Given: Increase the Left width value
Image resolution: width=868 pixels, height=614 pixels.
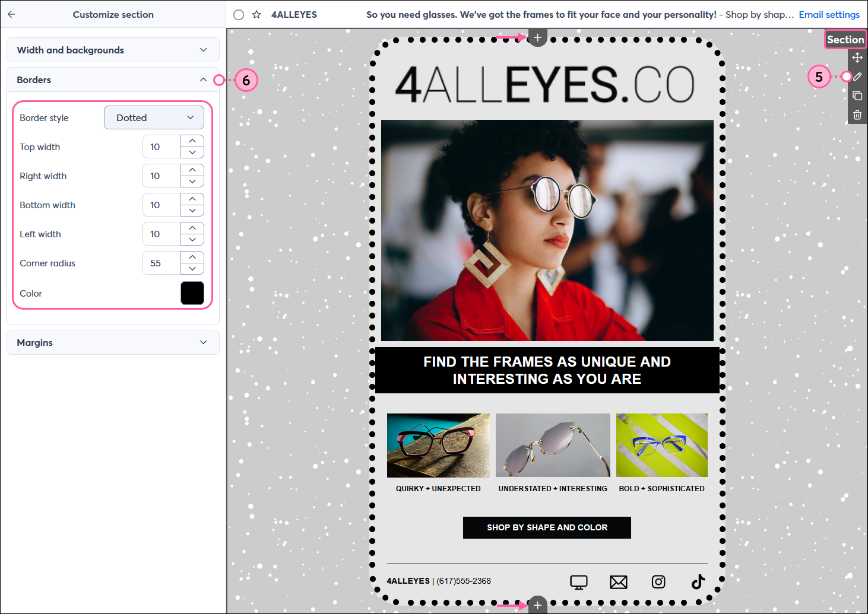Looking at the screenshot, I should [x=192, y=228].
